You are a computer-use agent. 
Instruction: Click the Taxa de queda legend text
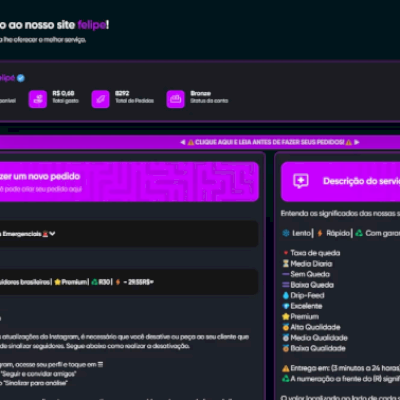315,253
